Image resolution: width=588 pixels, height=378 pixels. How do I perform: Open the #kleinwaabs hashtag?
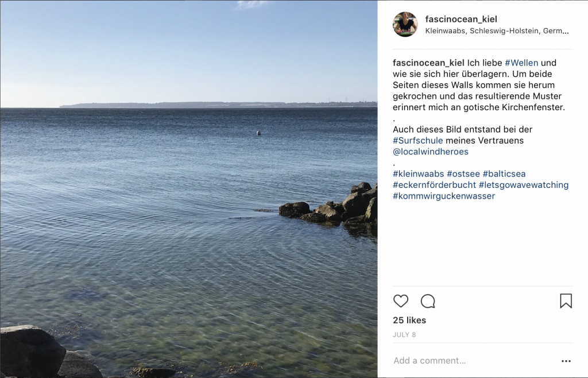pos(418,173)
